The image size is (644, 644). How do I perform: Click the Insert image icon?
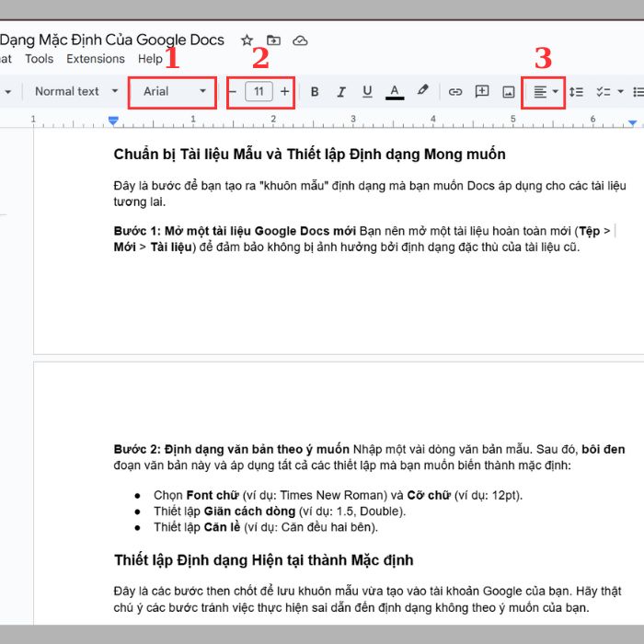(x=509, y=92)
